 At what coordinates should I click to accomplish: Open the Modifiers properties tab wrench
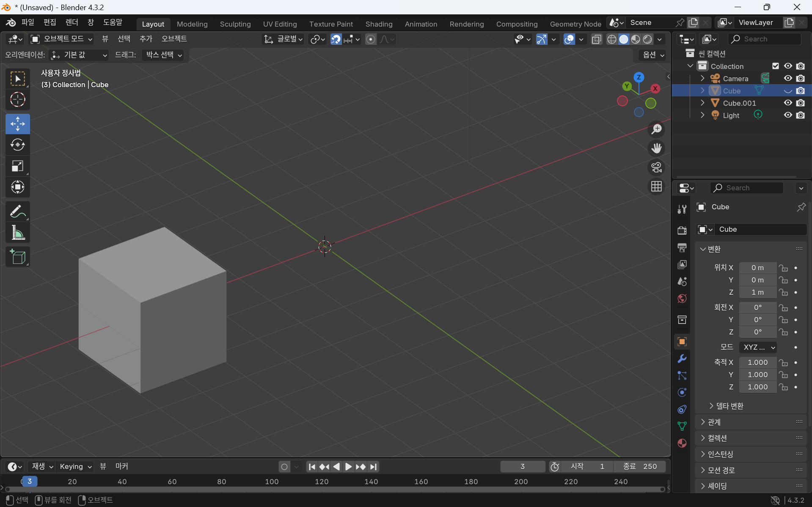(x=682, y=359)
